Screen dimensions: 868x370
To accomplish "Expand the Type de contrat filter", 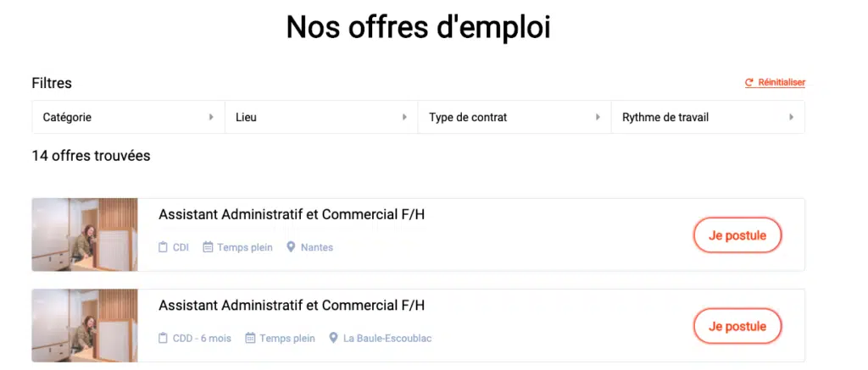I will pyautogui.click(x=515, y=117).
